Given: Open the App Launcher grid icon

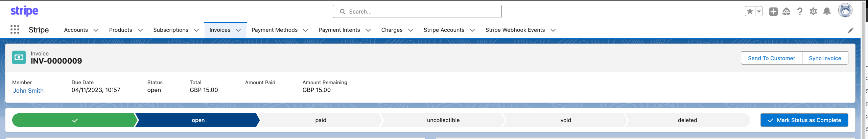Looking at the screenshot, I should coord(15,30).
